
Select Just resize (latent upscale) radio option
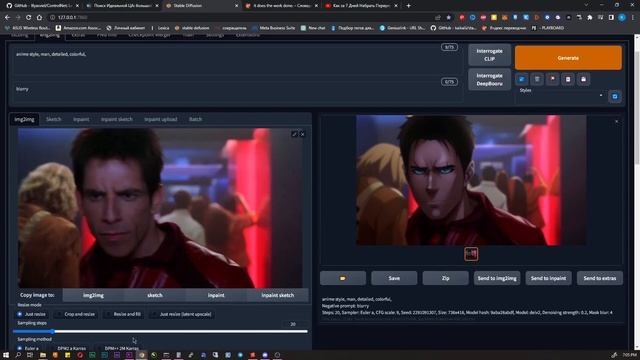point(181,314)
